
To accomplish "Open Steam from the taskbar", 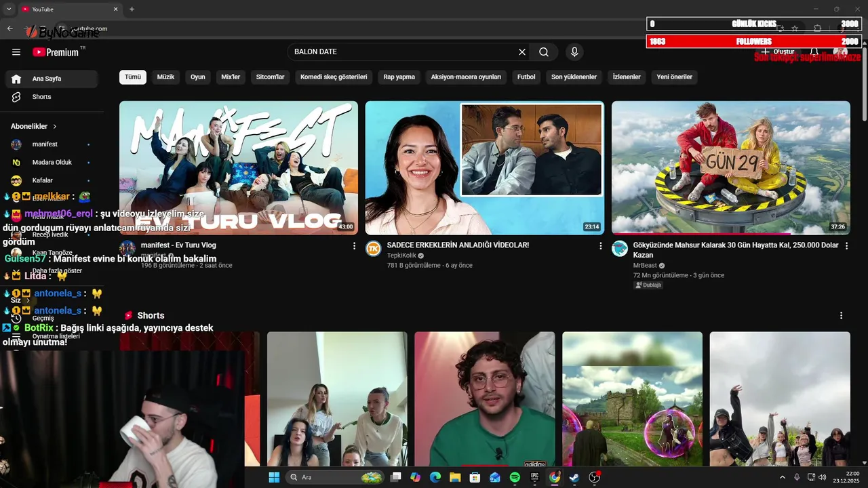I will [574, 477].
